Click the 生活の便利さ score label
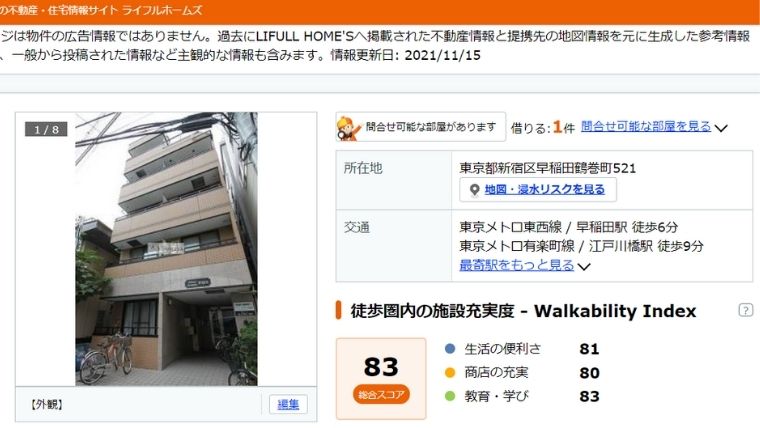The height and width of the screenshot is (428, 760). [x=503, y=349]
